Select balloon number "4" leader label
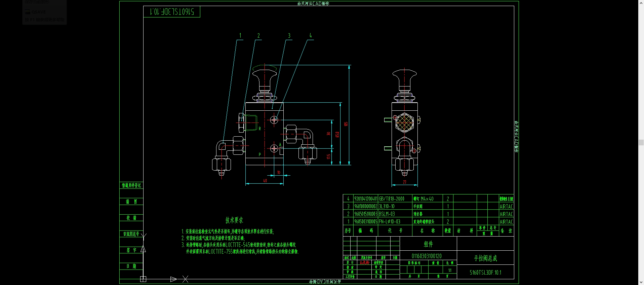The height and width of the screenshot is (285, 644). (x=311, y=35)
